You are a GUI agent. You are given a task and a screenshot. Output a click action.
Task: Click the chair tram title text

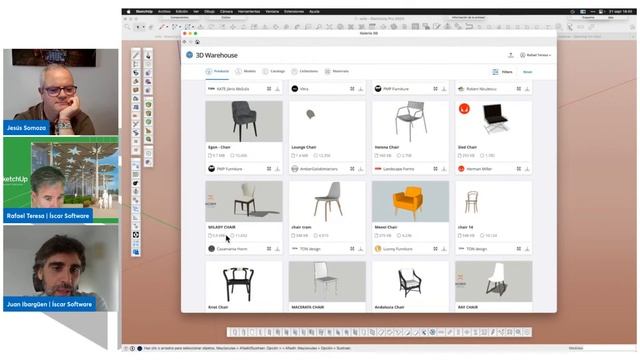click(x=301, y=227)
